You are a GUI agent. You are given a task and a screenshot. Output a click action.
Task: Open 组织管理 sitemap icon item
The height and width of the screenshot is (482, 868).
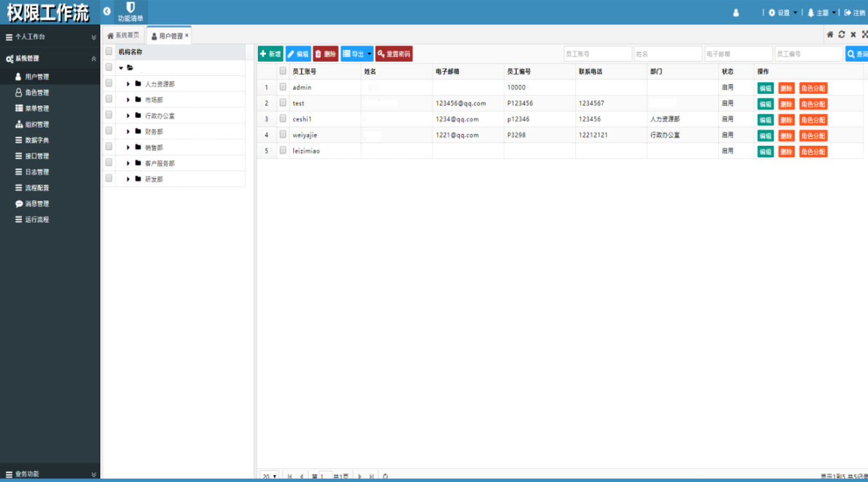[50, 124]
